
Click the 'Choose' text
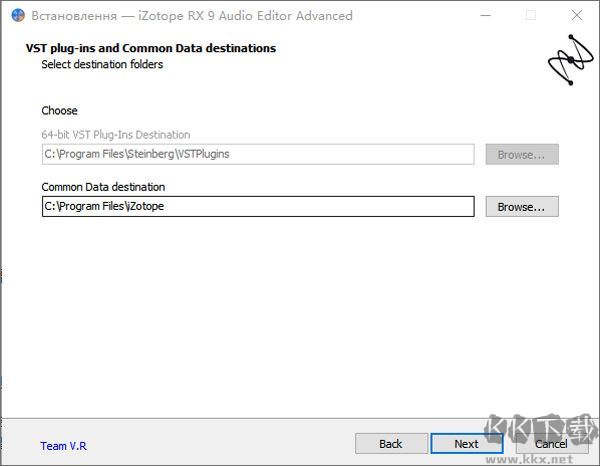[x=60, y=111]
